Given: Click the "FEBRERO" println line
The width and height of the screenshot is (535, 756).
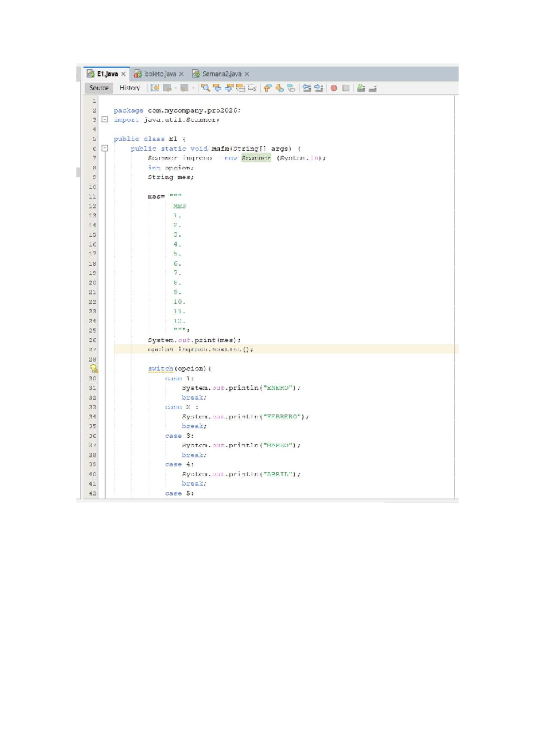Looking at the screenshot, I should [245, 416].
